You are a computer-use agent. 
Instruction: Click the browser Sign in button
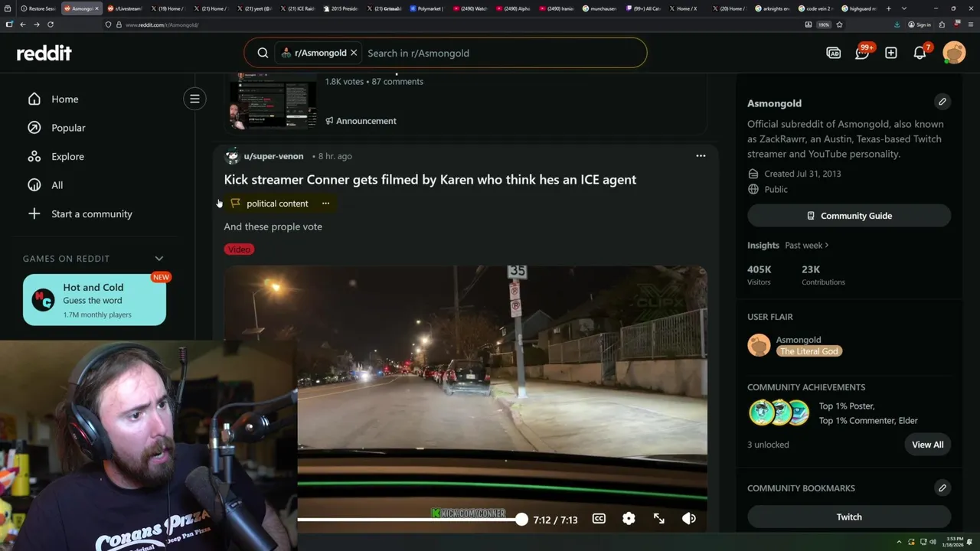pyautogui.click(x=920, y=24)
